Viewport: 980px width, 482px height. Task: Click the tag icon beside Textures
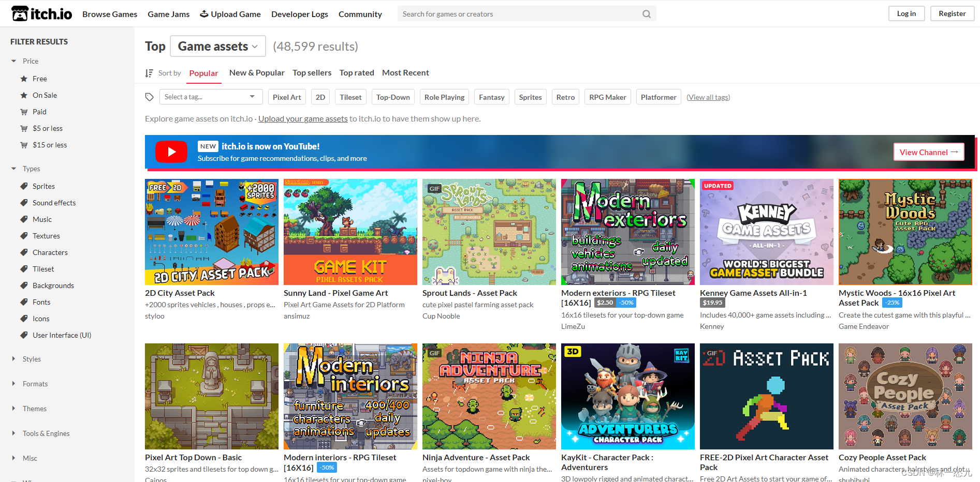click(24, 236)
